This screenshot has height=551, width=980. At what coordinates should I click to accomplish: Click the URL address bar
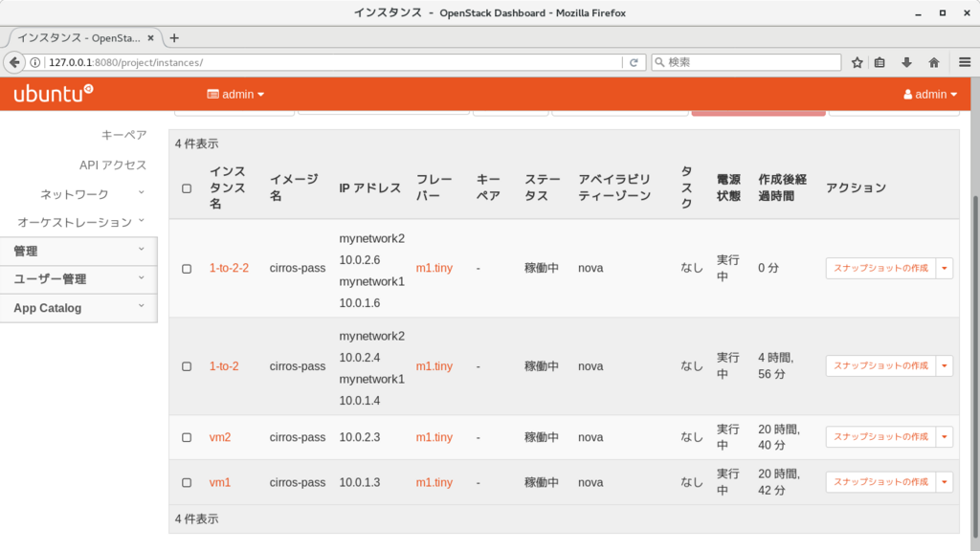334,62
